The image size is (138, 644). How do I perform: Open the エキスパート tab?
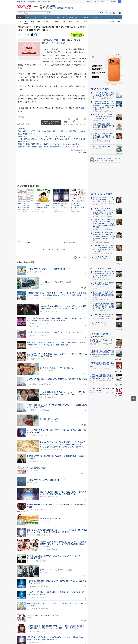(x=48, y=17)
